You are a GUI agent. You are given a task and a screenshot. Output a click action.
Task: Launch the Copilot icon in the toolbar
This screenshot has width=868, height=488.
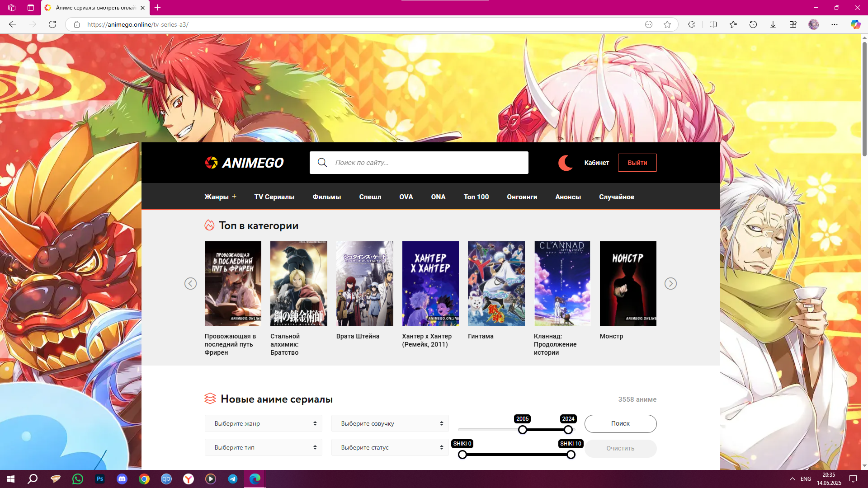click(x=855, y=24)
